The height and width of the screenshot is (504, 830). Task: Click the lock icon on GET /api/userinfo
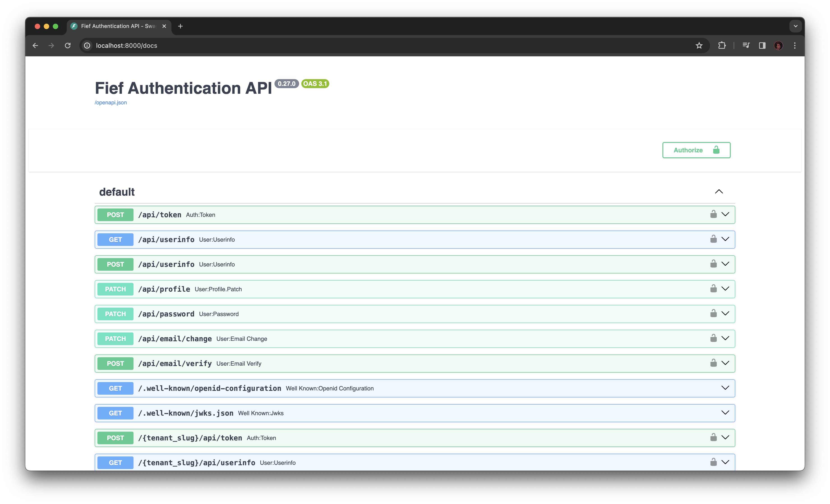(x=713, y=239)
